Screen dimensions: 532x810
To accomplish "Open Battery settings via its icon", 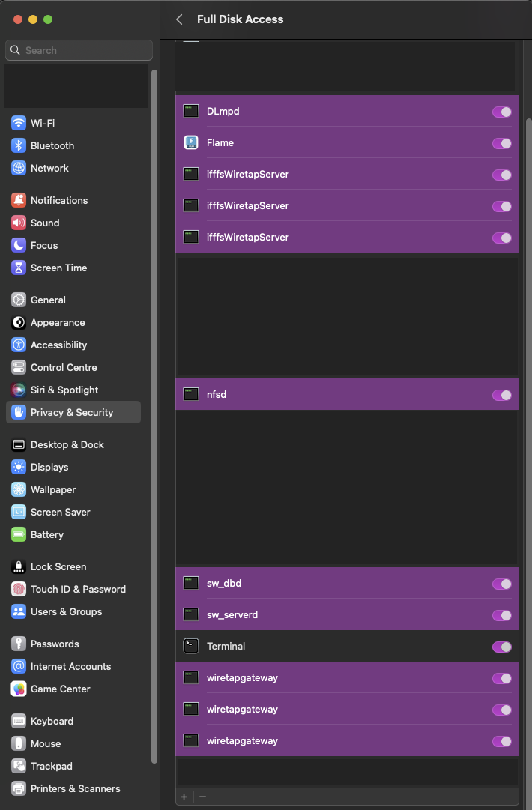I will [x=18, y=534].
